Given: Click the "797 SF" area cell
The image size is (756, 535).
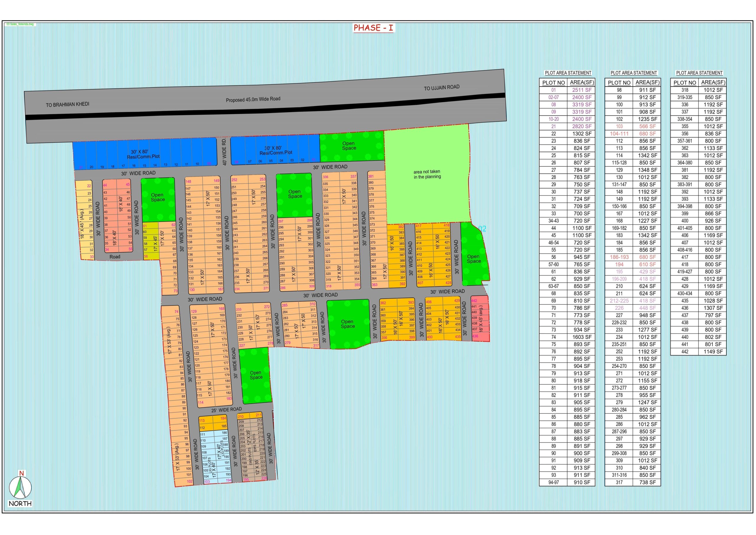Looking at the screenshot, I should pyautogui.click(x=713, y=315).
